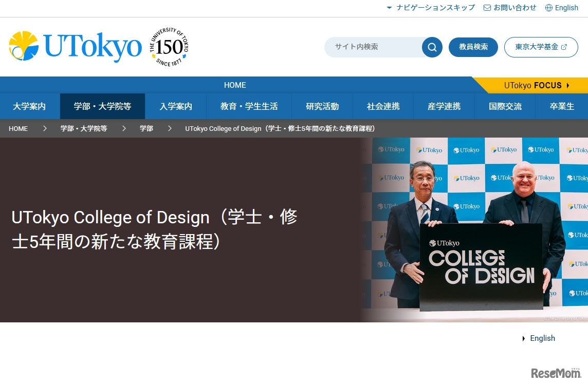The image size is (588, 385).
Task: Expand ナビゲーションスキップ dropdown arrow
Action: click(389, 8)
